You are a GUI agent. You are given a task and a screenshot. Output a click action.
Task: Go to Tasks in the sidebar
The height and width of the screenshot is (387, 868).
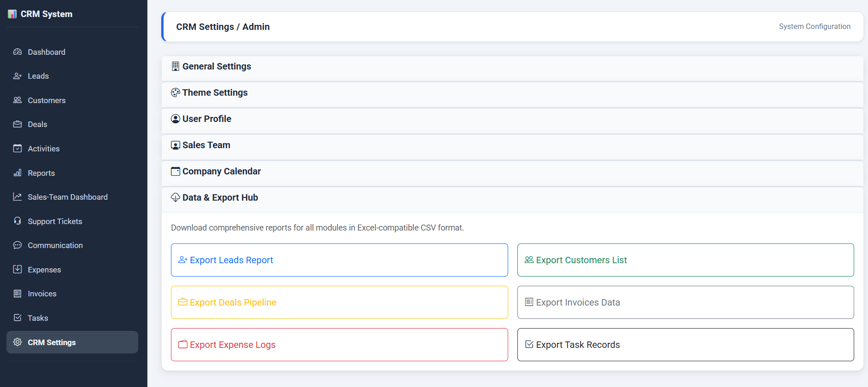click(72, 318)
